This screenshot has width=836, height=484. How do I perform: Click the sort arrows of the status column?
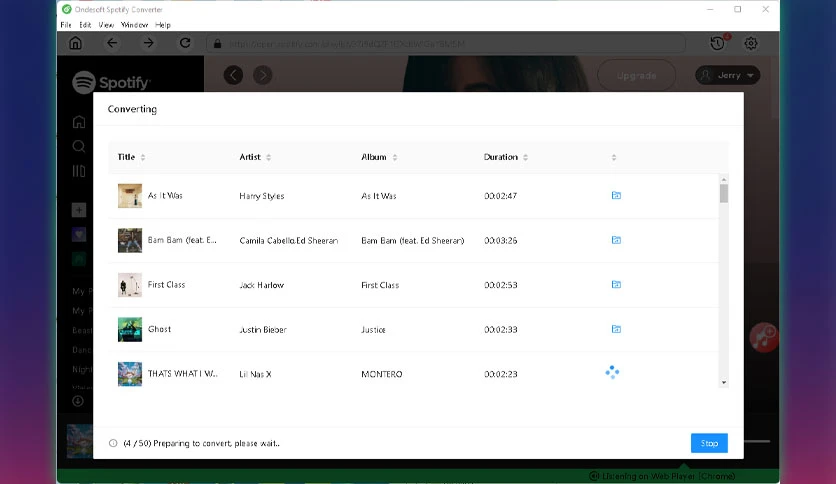(x=614, y=158)
